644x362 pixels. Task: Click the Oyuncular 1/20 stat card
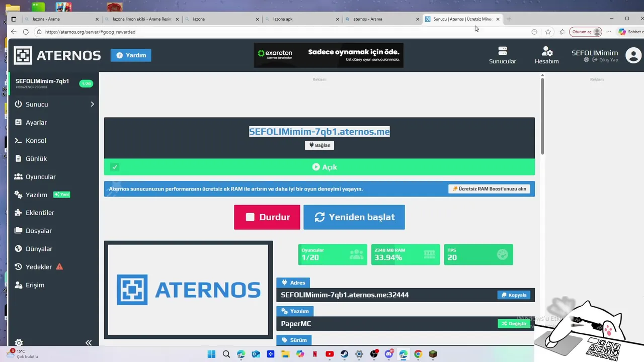click(x=333, y=254)
